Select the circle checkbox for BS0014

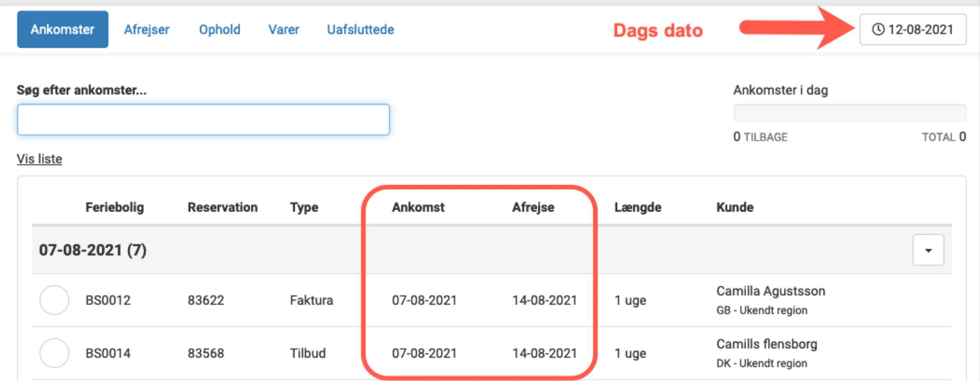tap(54, 353)
